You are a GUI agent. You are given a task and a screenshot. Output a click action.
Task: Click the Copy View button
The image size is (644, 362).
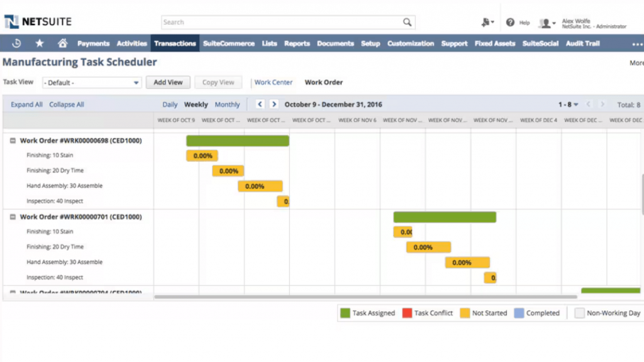(218, 82)
